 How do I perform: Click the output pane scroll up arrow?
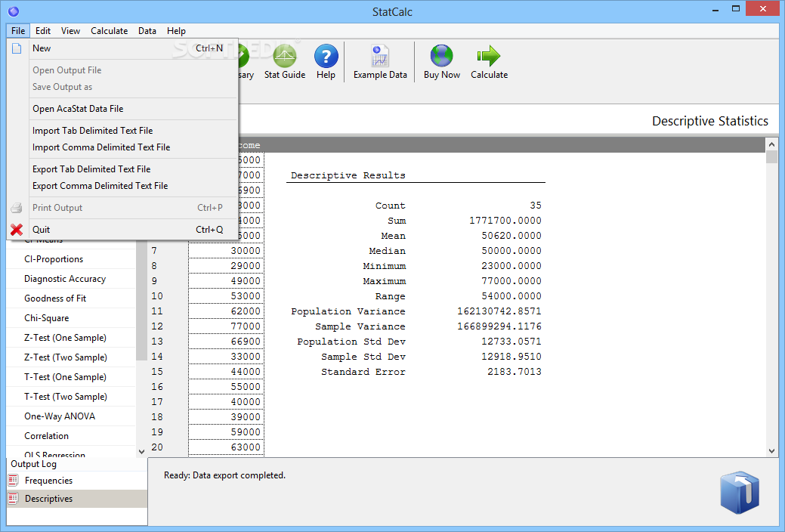771,144
